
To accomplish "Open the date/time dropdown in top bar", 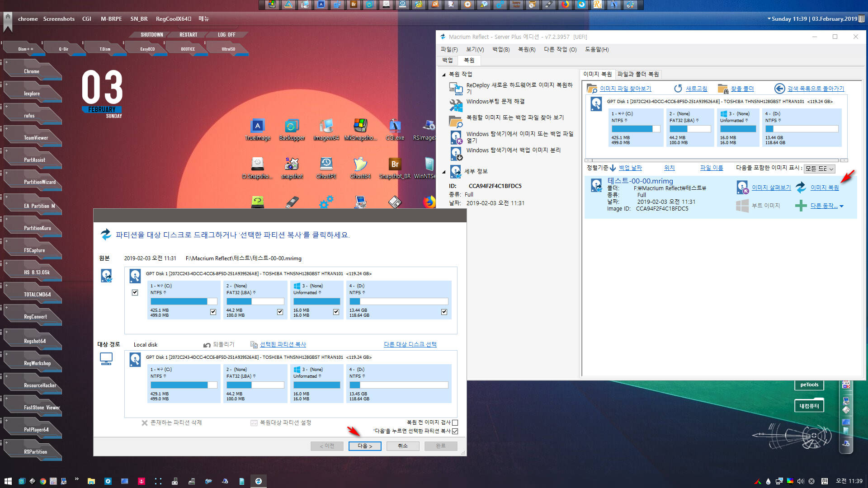I will (x=769, y=19).
